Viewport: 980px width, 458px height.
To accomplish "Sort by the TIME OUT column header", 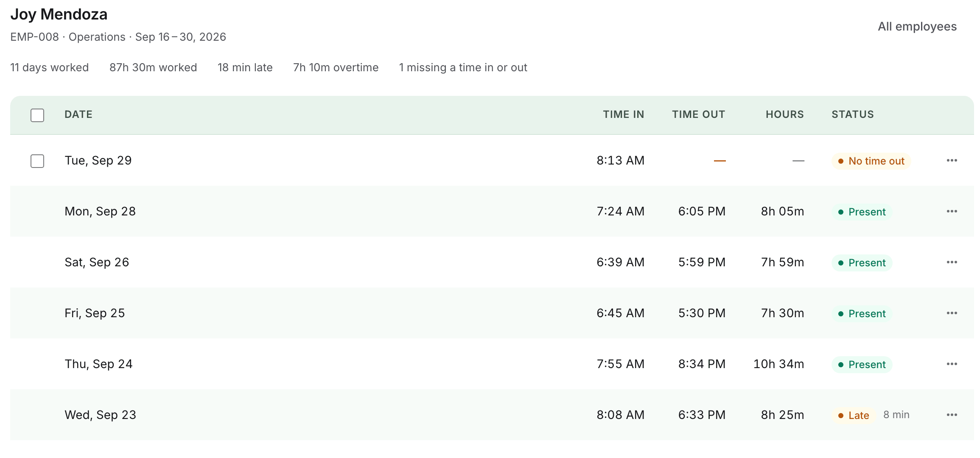I will tap(699, 114).
